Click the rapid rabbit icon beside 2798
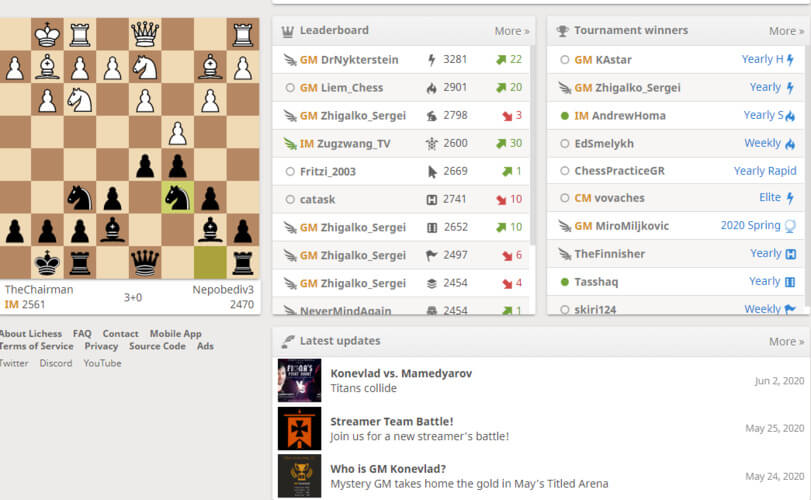 coord(431,115)
